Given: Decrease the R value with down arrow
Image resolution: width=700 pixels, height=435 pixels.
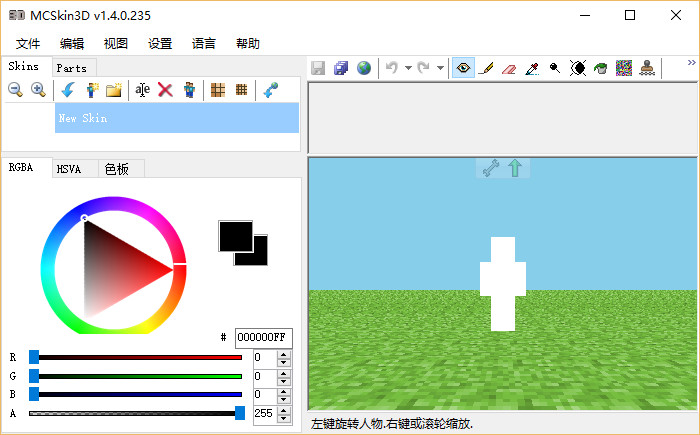Looking at the screenshot, I should point(283,362).
